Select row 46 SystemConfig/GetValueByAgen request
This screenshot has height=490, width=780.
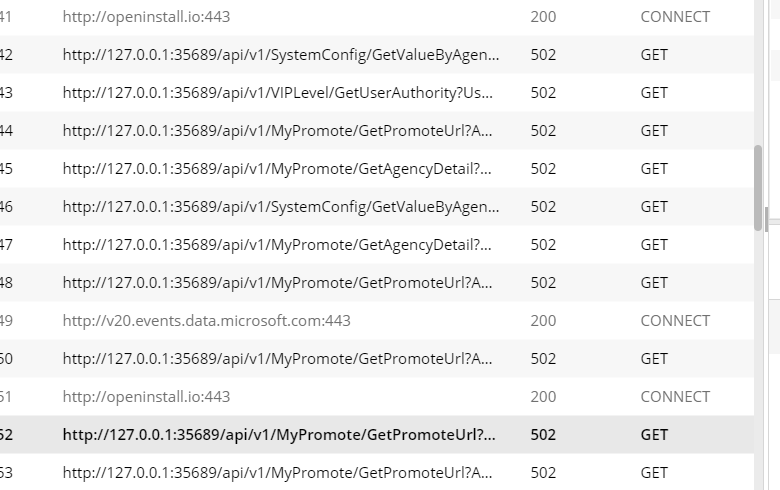[377, 206]
